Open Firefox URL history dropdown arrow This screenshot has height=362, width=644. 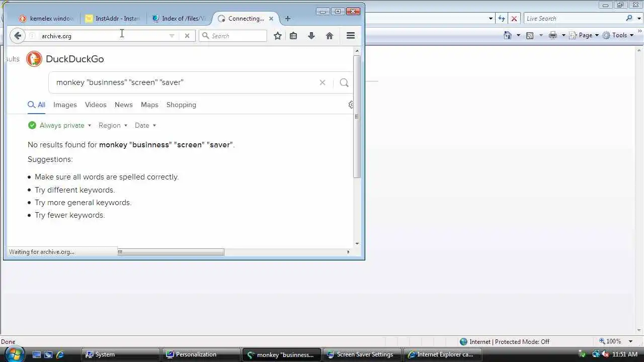(x=172, y=36)
